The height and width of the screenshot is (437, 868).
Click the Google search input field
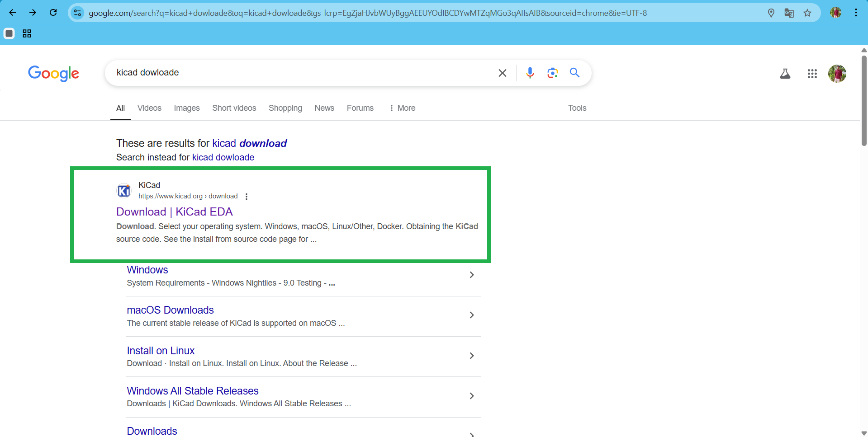pyautogui.click(x=303, y=73)
